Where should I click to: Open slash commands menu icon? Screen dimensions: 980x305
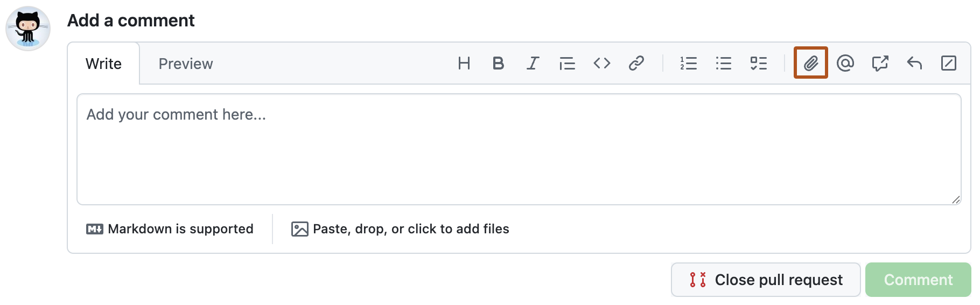(x=948, y=64)
